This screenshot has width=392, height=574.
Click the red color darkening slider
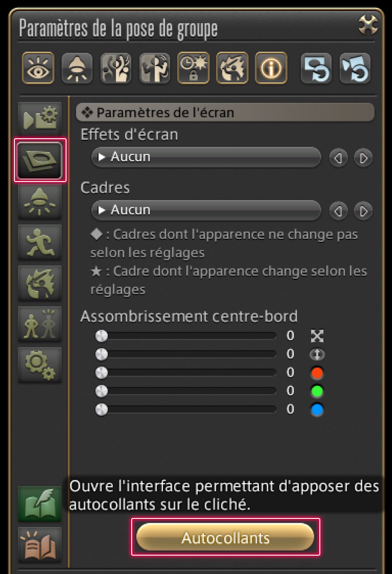pyautogui.click(x=188, y=373)
